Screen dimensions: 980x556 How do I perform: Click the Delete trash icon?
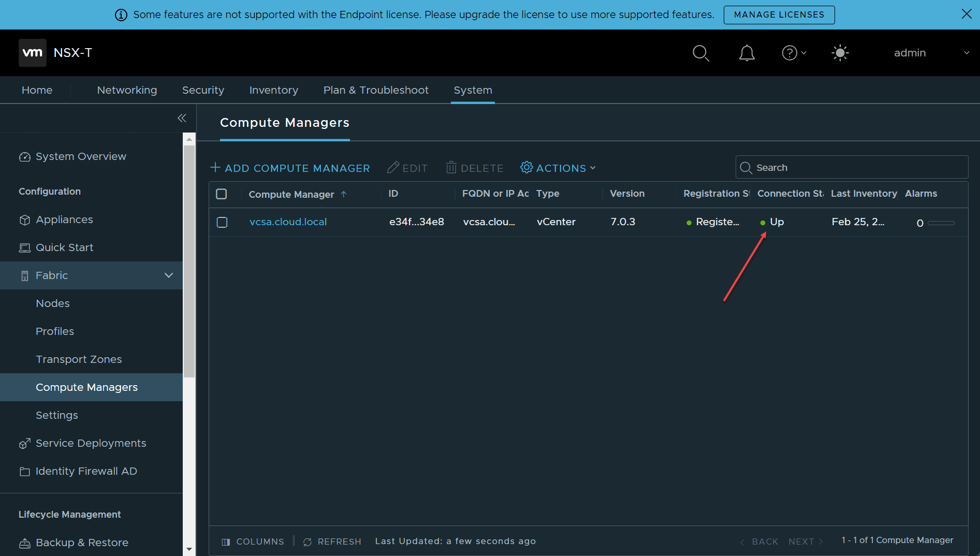(451, 168)
